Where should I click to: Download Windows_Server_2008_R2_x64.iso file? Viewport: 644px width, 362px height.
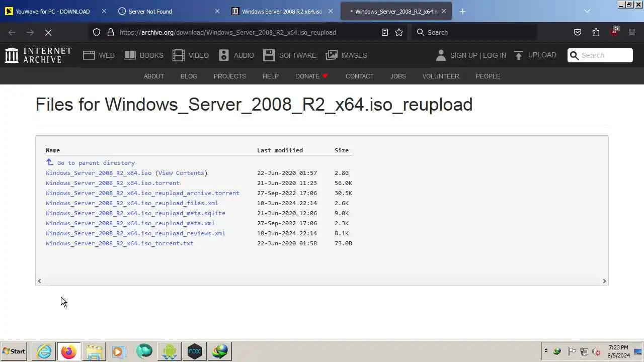point(99,173)
